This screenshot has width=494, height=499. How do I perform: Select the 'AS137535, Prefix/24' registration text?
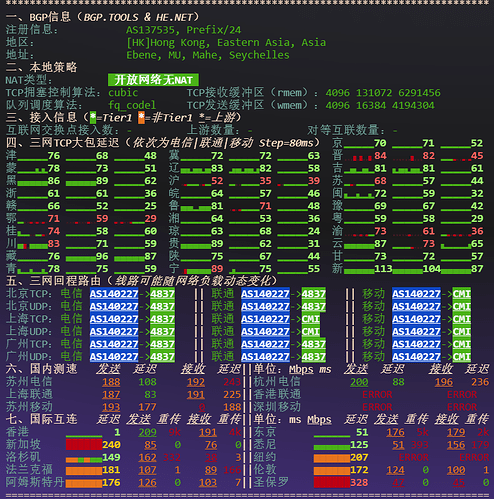click(x=183, y=30)
